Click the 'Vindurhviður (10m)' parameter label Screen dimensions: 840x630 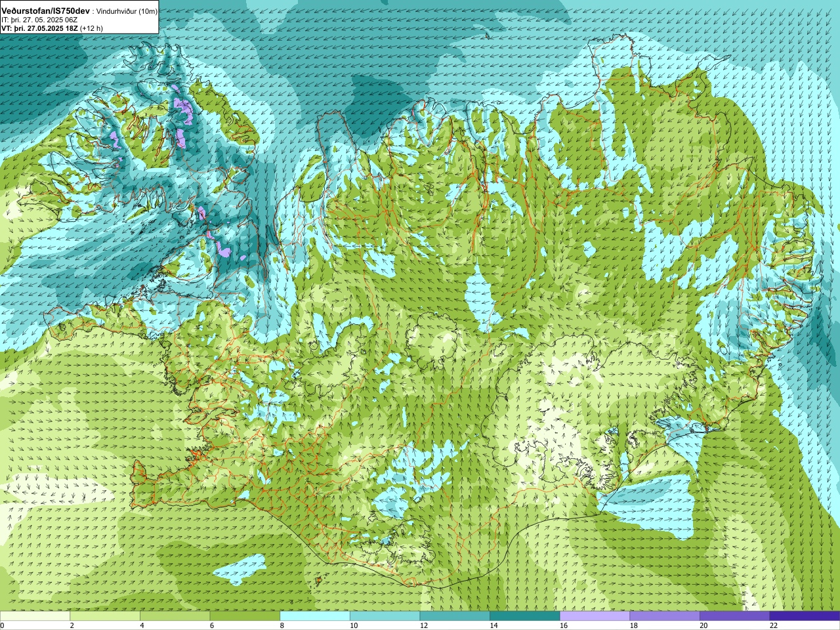click(127, 12)
